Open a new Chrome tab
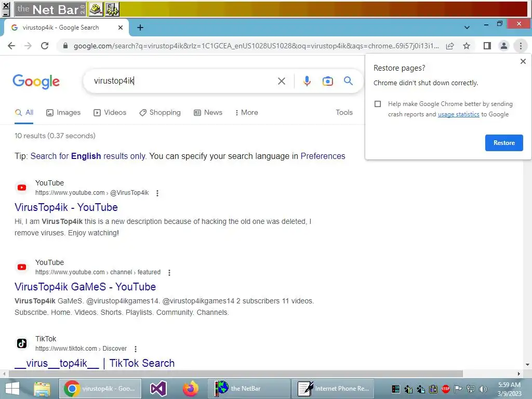The height and width of the screenshot is (399, 532). coord(140,28)
